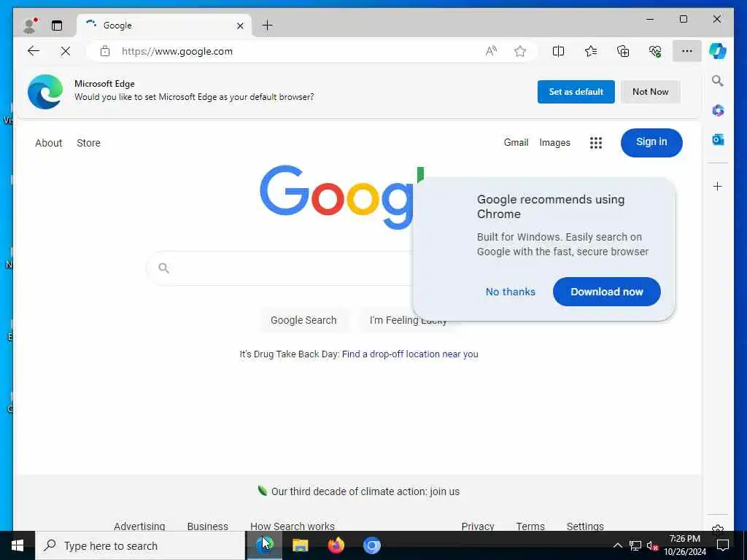Screen dimensions: 747x560
Task: Open clock showing 7:26 PM
Action: tap(684, 545)
